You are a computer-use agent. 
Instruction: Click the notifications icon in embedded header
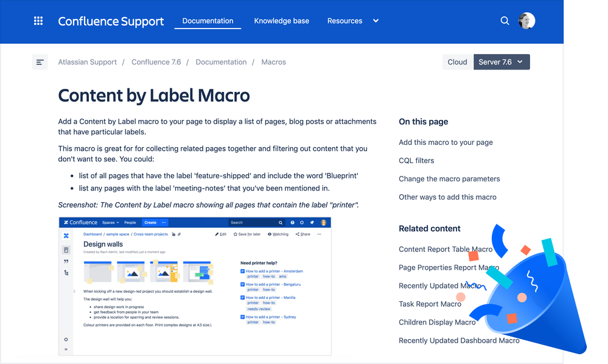click(312, 223)
